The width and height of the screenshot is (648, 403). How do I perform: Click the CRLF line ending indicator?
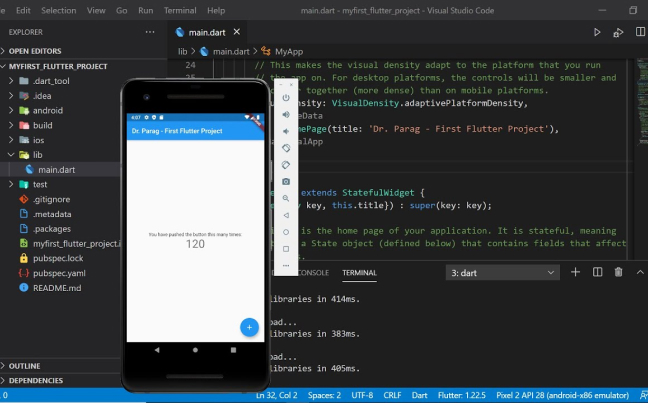[x=392, y=396]
